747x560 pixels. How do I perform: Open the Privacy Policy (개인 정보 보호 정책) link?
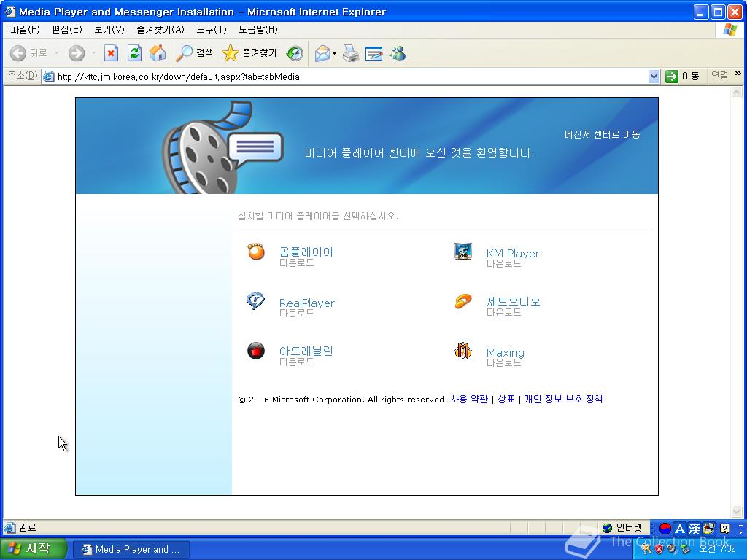click(564, 399)
